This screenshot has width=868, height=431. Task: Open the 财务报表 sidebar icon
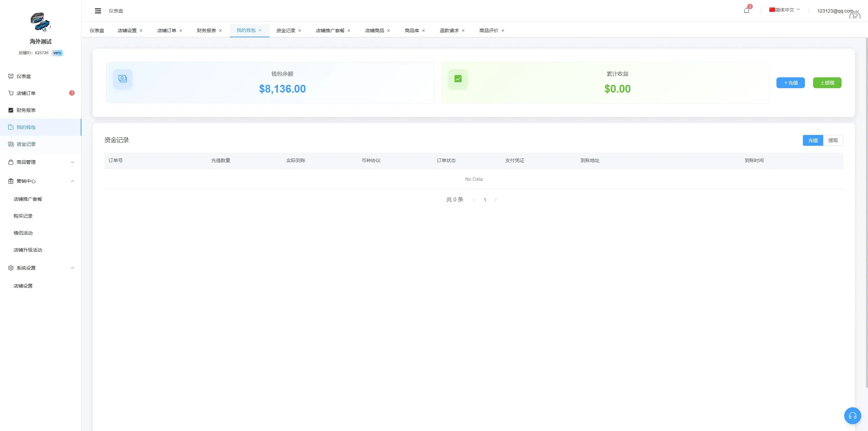coord(11,110)
